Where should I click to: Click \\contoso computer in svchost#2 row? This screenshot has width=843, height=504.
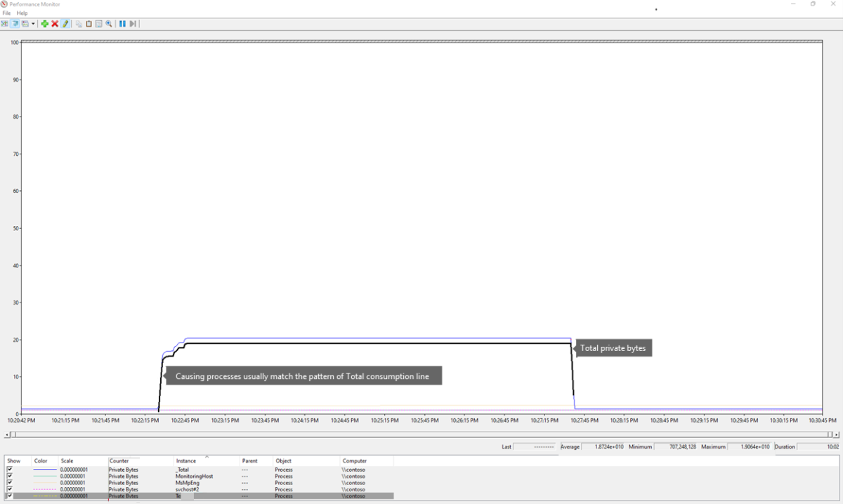click(354, 489)
